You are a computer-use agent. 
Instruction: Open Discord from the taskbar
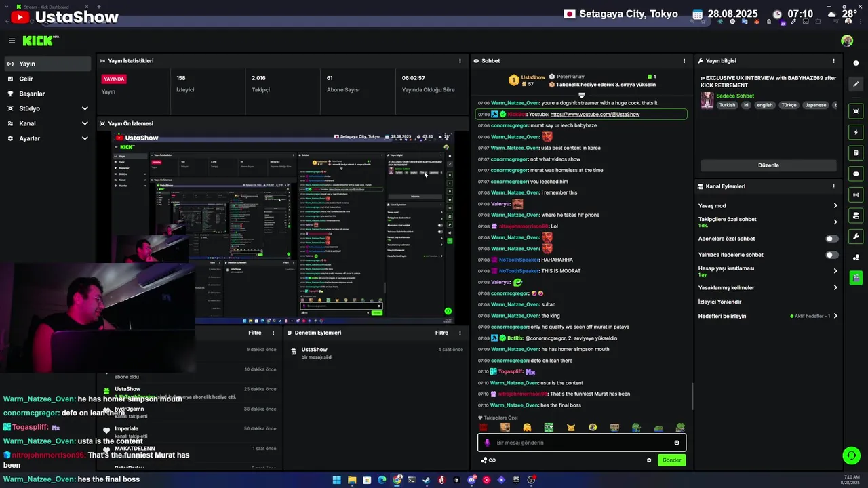pyautogui.click(x=471, y=480)
